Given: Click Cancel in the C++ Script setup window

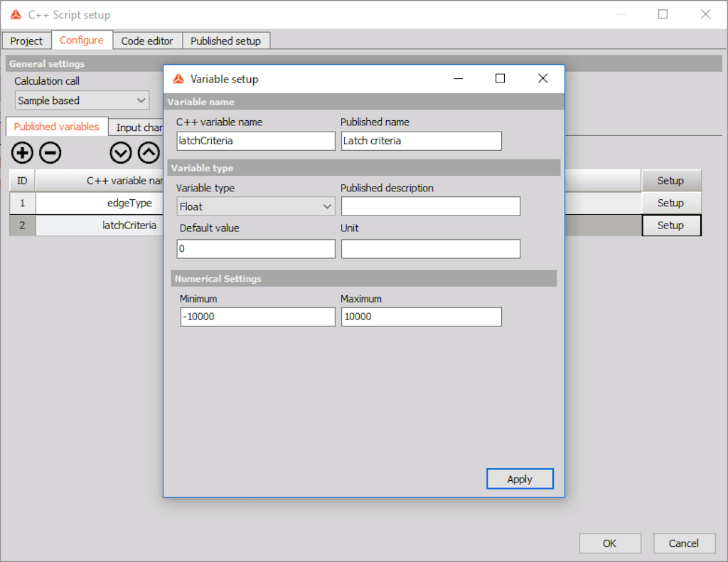Looking at the screenshot, I should (684, 544).
